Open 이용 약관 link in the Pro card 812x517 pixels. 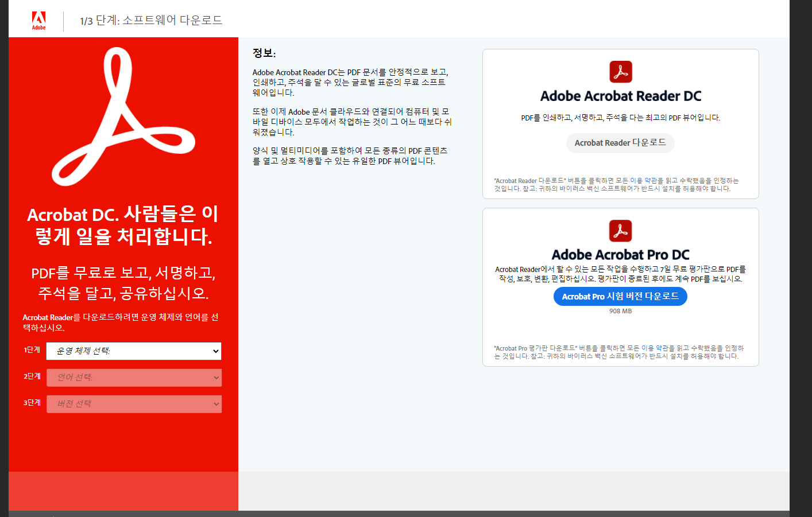(655, 348)
